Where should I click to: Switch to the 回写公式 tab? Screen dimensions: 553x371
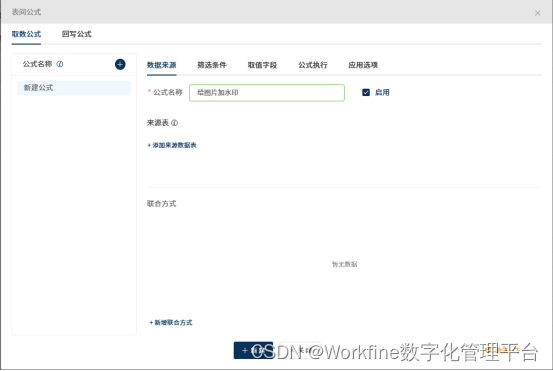coord(77,34)
